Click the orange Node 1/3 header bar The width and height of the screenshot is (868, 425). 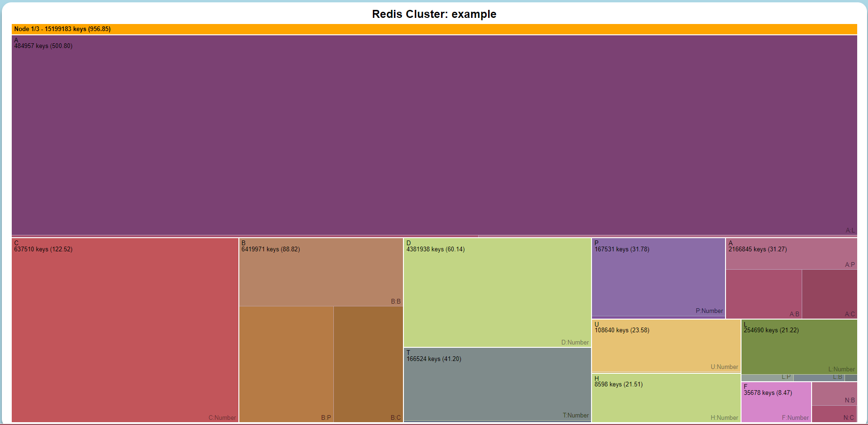[434, 29]
